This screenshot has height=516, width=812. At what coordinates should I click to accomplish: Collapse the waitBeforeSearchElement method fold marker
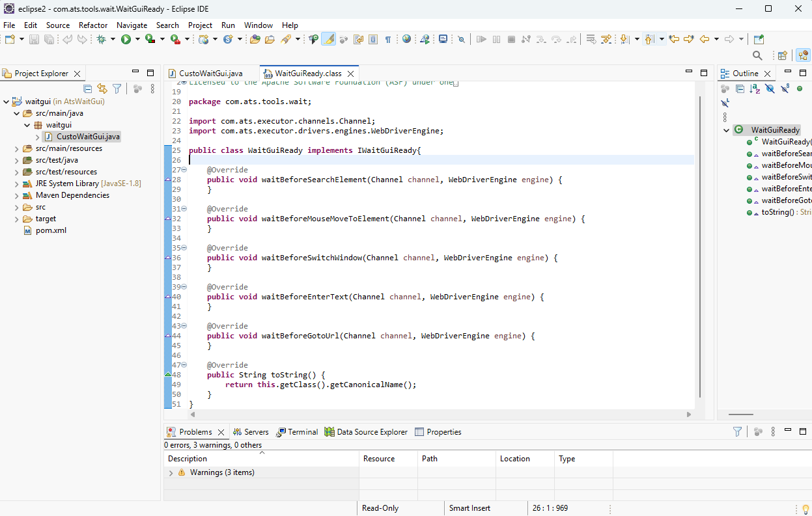tap(184, 170)
